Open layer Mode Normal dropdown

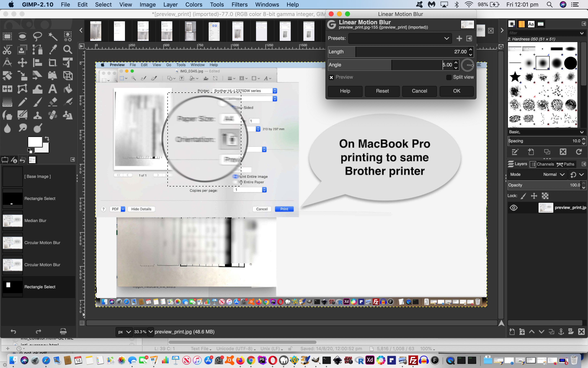click(x=537, y=175)
